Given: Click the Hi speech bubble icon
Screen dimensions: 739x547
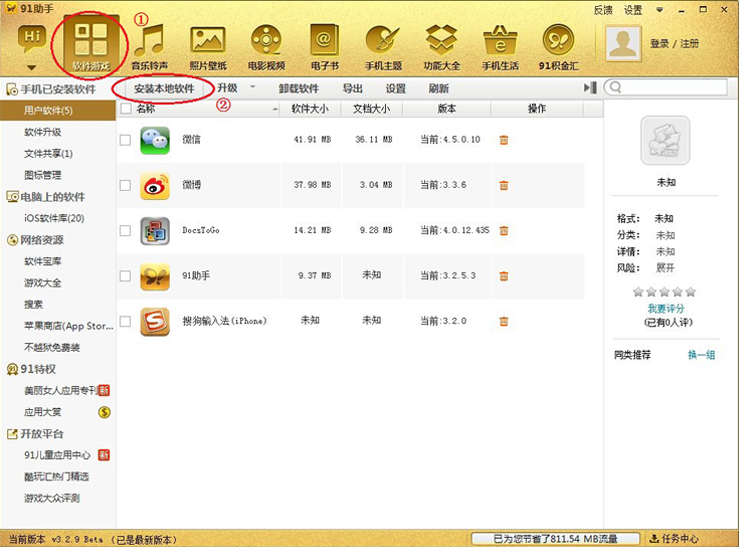Looking at the screenshot, I should 32,38.
